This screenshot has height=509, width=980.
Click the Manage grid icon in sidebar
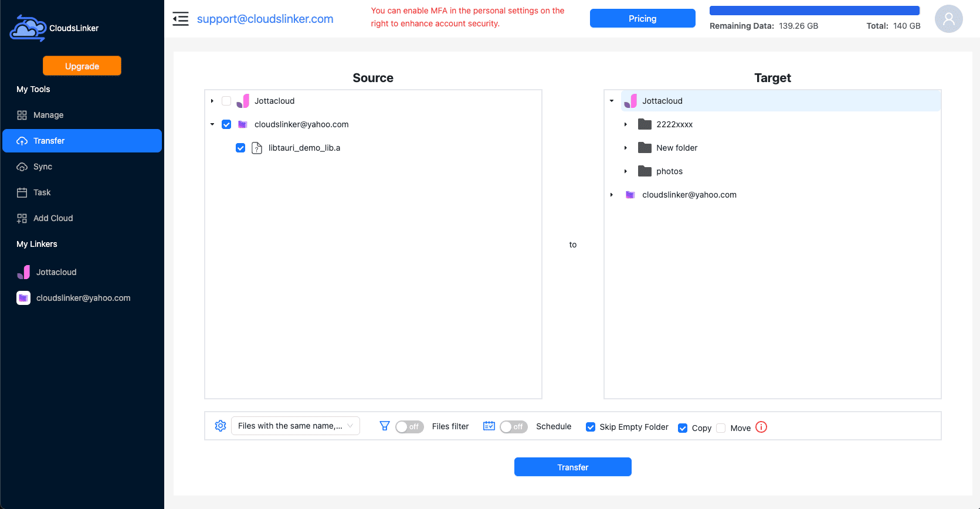click(22, 115)
